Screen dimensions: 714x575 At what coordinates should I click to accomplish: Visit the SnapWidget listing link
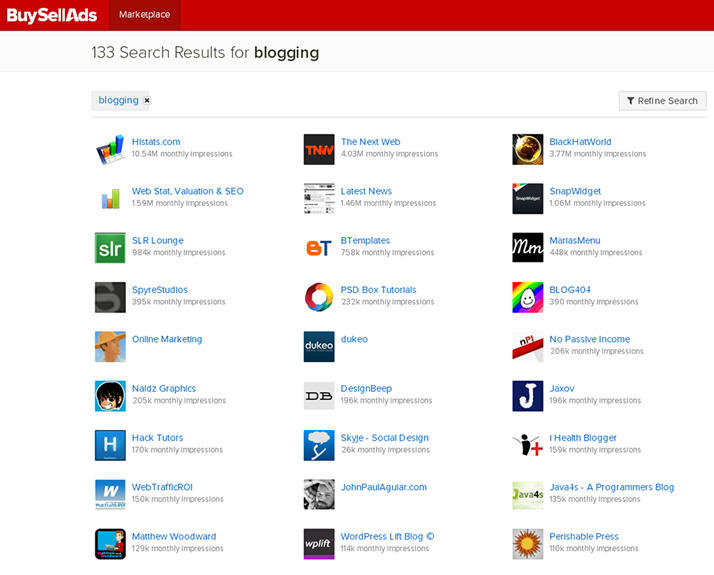pyautogui.click(x=575, y=191)
